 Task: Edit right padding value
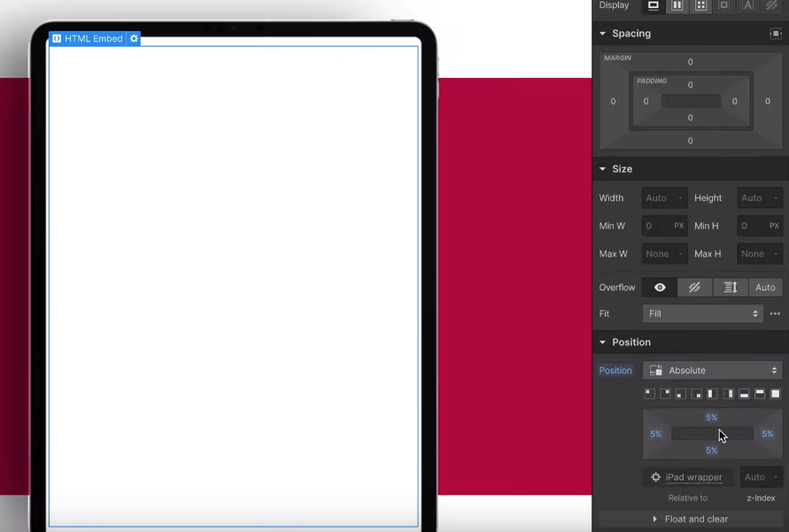click(x=735, y=102)
